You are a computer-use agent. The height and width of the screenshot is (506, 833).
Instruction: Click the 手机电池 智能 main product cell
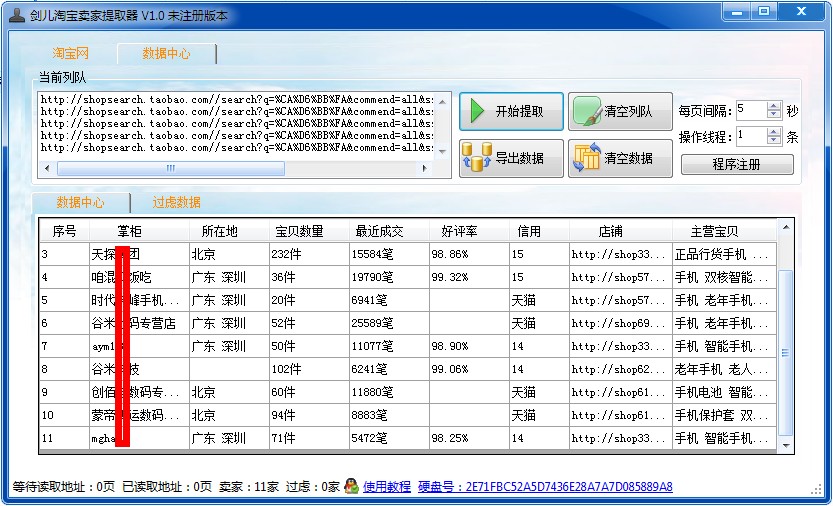point(725,392)
